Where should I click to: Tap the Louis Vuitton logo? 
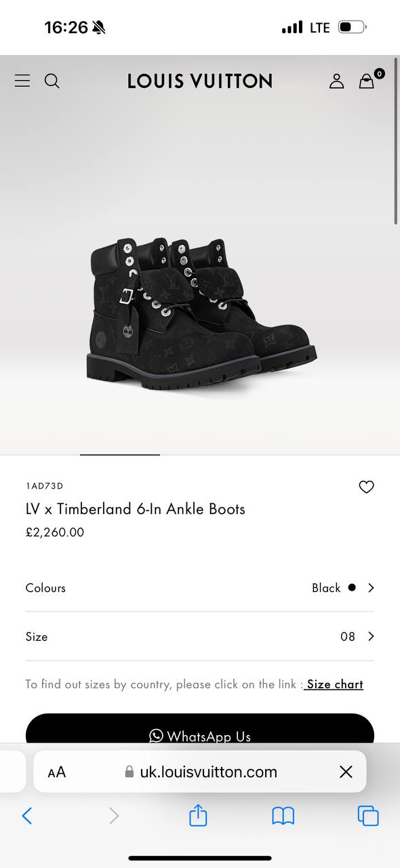coord(200,81)
